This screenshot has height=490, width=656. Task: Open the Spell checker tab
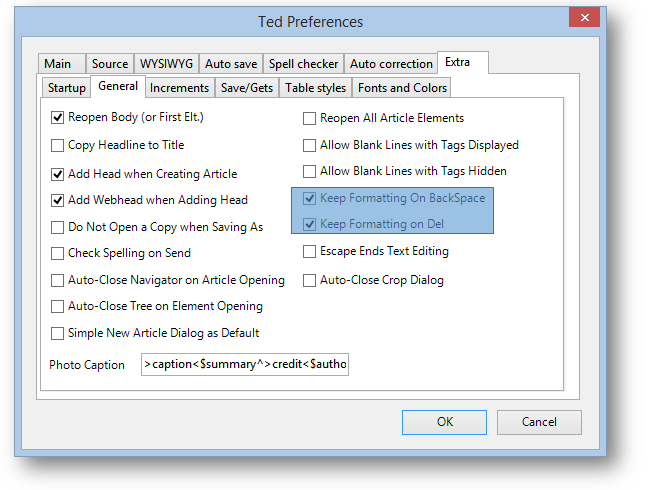point(303,64)
